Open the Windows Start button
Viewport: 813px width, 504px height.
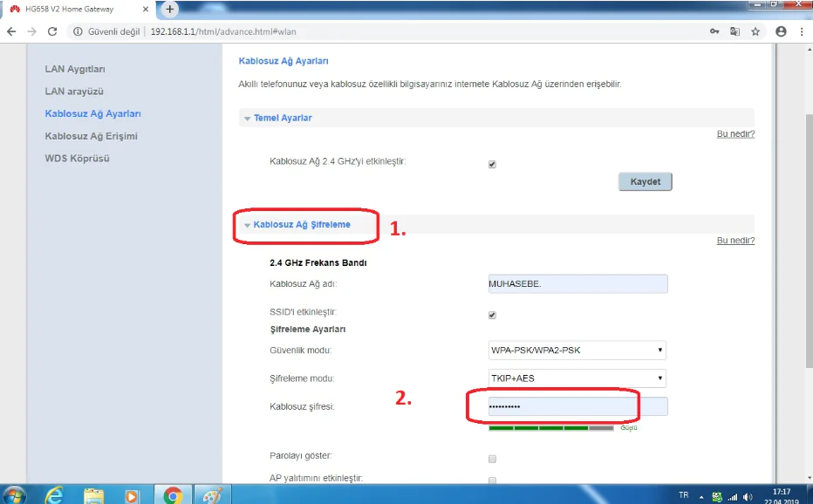13,495
